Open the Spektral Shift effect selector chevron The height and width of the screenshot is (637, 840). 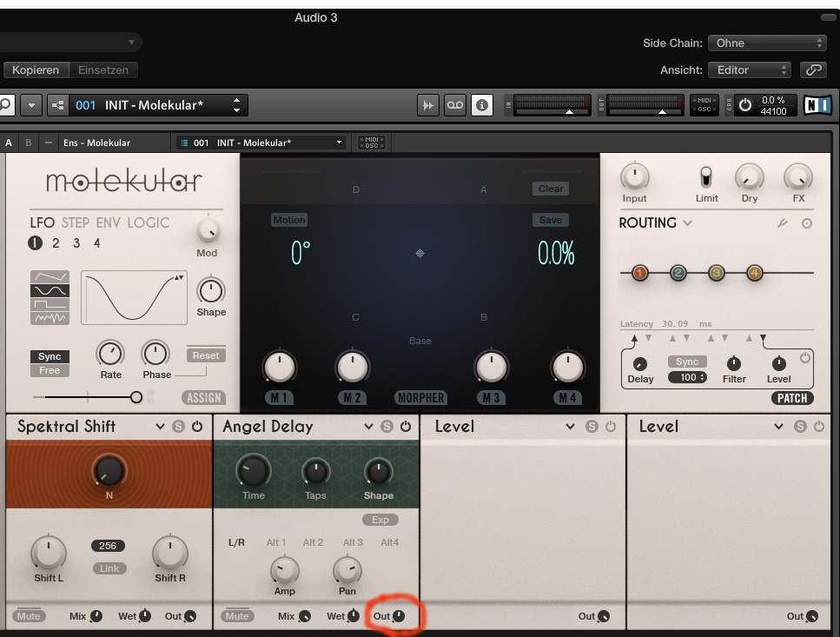pos(160,427)
